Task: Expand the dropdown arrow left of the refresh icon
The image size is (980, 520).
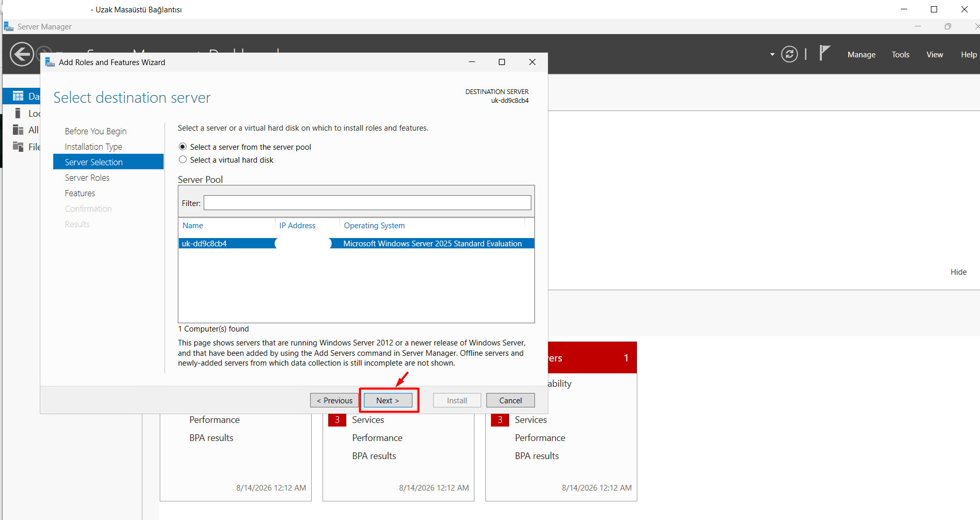Action: [x=772, y=54]
